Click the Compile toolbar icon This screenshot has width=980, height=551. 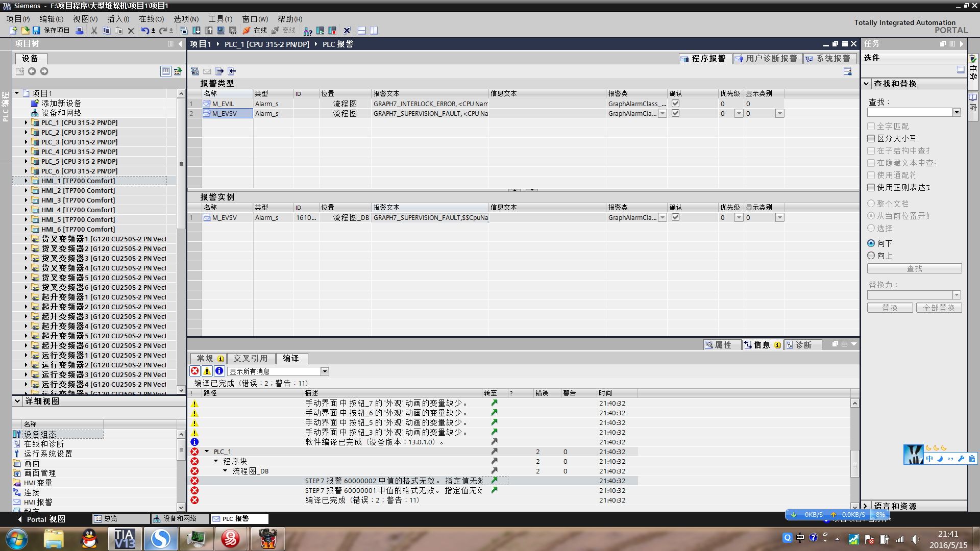pos(184,31)
